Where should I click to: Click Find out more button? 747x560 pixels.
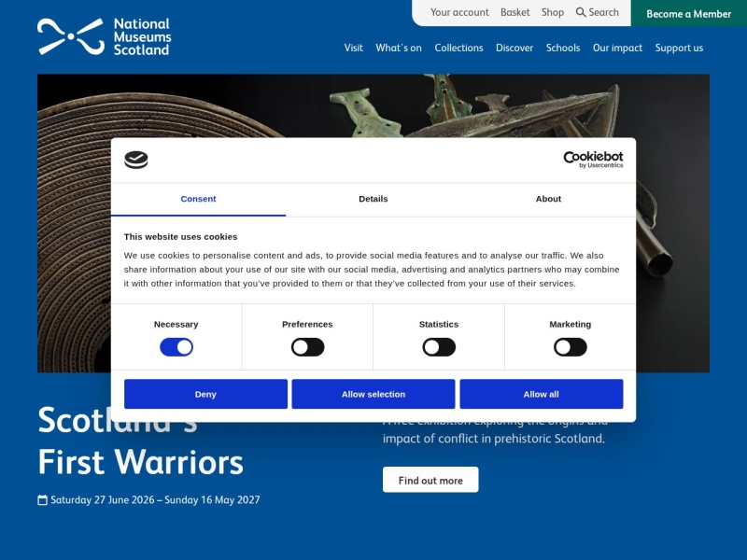pos(430,480)
